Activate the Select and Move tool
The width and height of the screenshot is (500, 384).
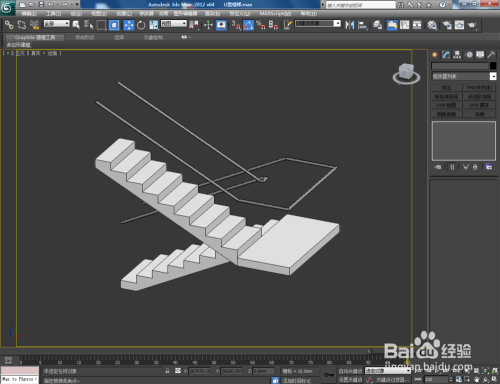(128, 25)
